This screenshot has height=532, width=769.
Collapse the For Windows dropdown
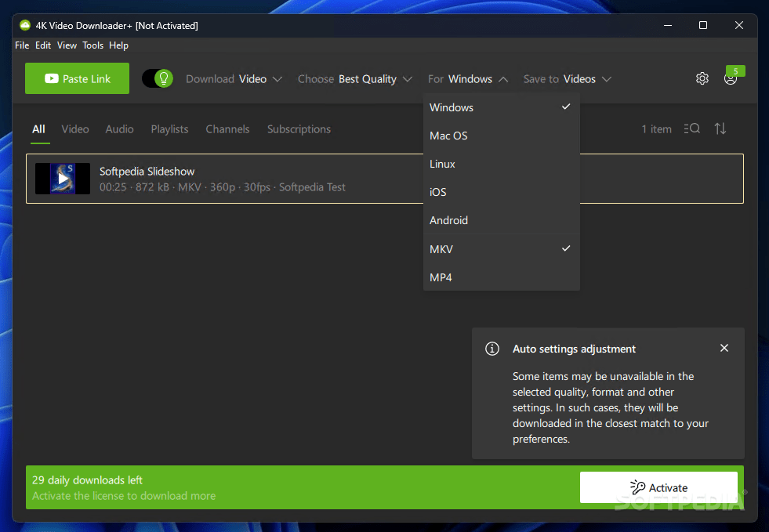tap(467, 79)
